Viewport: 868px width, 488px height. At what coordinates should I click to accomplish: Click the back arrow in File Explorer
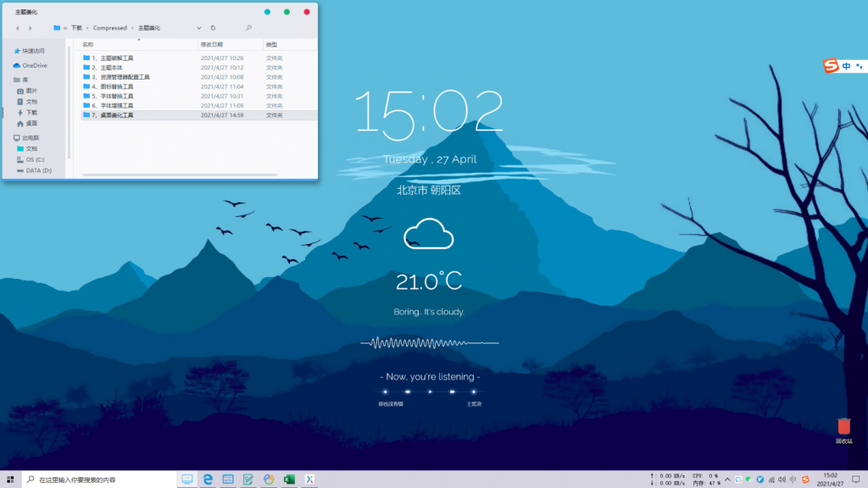(x=17, y=28)
